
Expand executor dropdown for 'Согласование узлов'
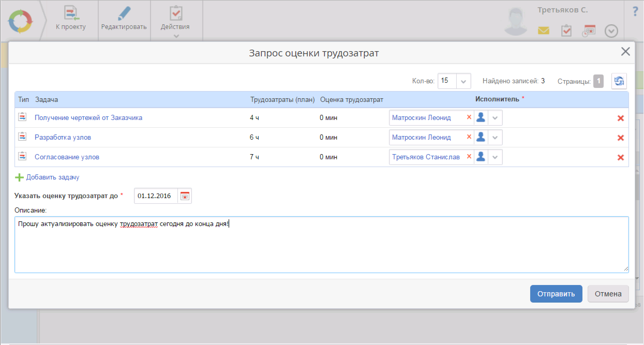tap(495, 157)
